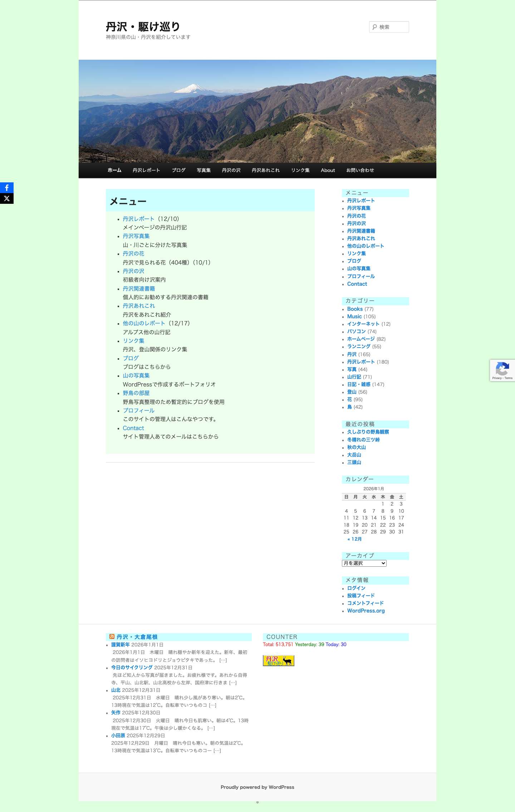This screenshot has width=515, height=812.
Task: Open 丹沢あれこれ in the navigation bar
Action: 266,170
